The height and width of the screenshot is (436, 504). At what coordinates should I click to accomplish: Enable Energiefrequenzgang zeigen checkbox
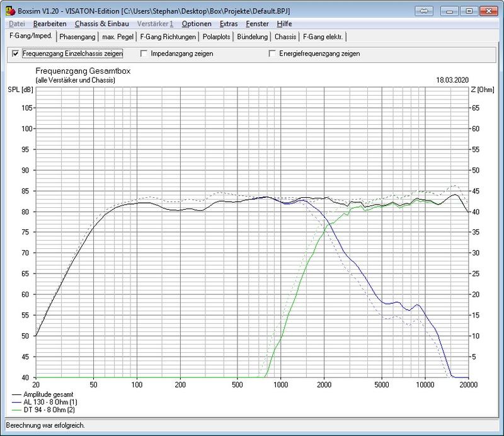click(x=273, y=54)
